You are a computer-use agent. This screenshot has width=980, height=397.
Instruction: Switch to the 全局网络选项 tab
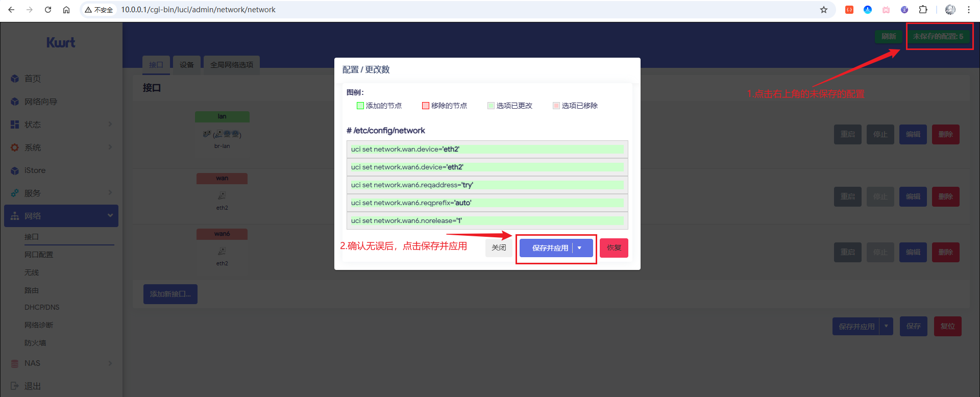232,65
